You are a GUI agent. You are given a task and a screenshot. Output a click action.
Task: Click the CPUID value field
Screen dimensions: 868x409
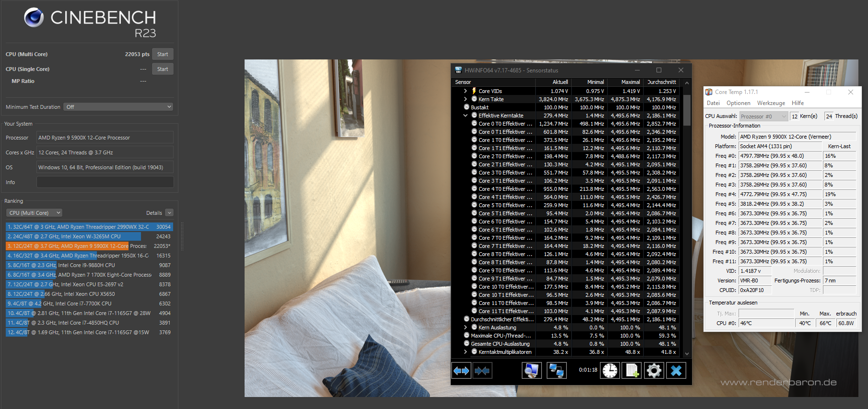point(755,290)
